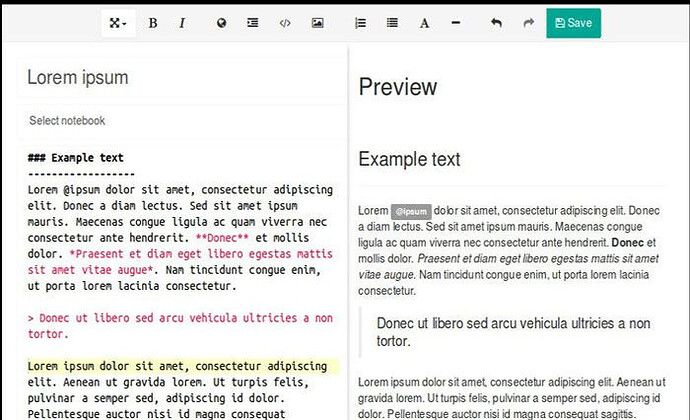
Task: Insert an image
Action: [x=317, y=23]
